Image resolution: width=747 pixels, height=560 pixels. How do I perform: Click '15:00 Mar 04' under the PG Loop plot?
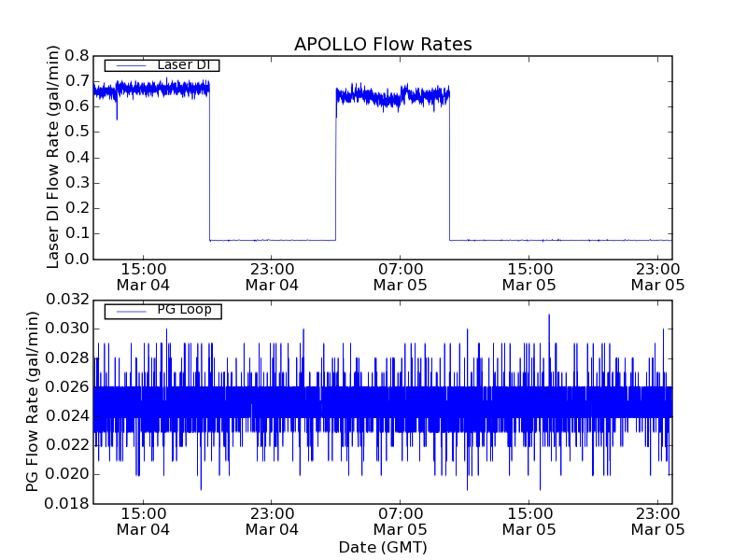(143, 522)
